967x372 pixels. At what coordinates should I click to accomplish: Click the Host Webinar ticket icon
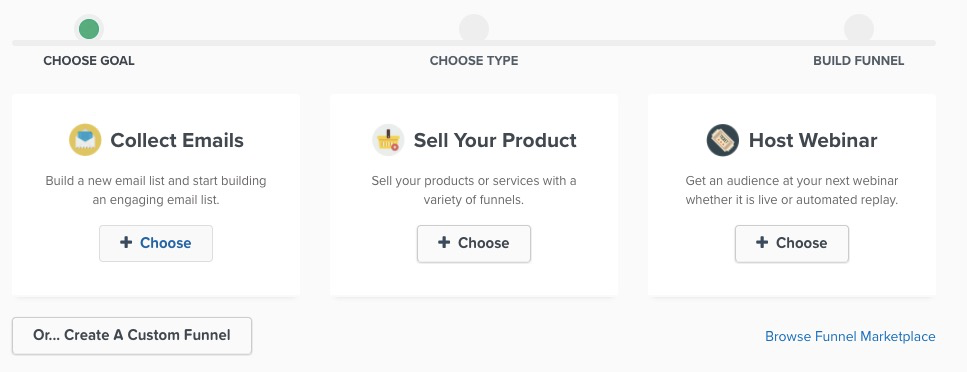(x=723, y=140)
